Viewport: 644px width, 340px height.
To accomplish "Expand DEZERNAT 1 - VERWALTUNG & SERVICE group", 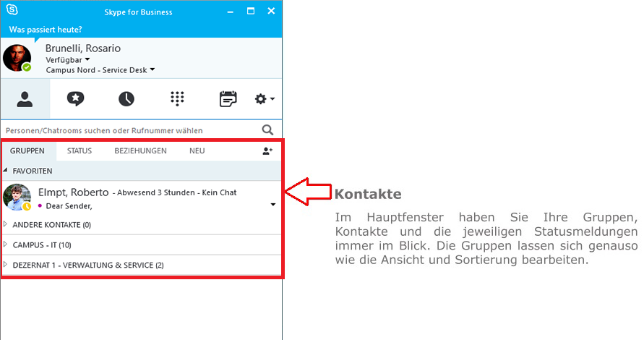I will pos(87,265).
